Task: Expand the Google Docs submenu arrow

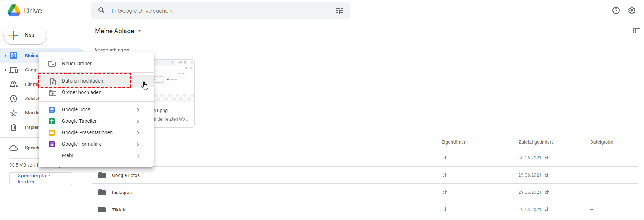Action: click(138, 110)
